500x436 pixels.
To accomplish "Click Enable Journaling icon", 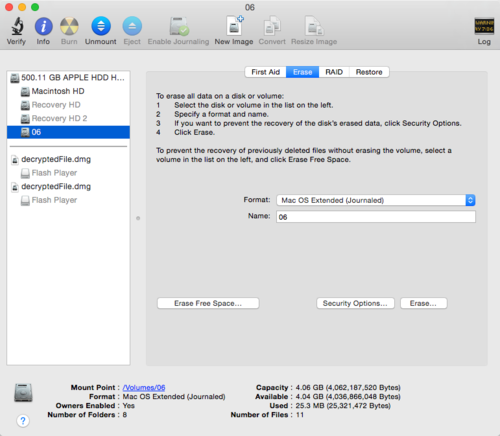I will (179, 26).
